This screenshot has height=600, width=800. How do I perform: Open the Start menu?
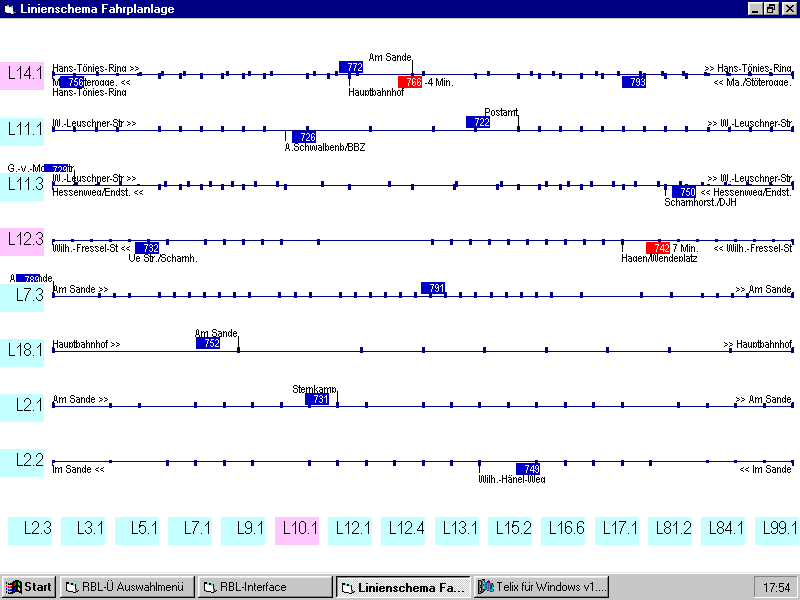[29, 587]
